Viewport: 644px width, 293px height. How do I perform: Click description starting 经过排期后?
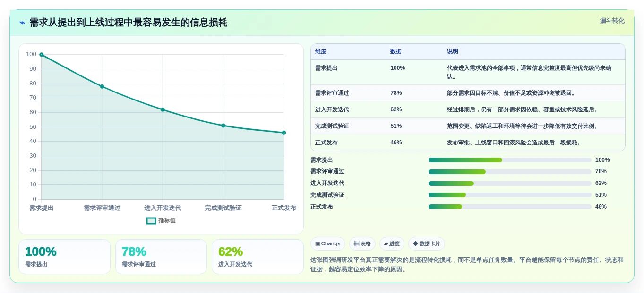(523, 109)
